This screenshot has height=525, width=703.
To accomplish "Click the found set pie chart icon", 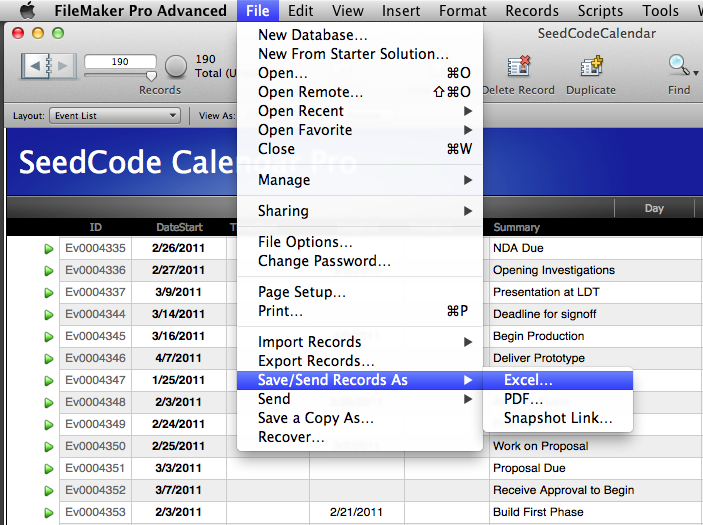I will click(176, 66).
